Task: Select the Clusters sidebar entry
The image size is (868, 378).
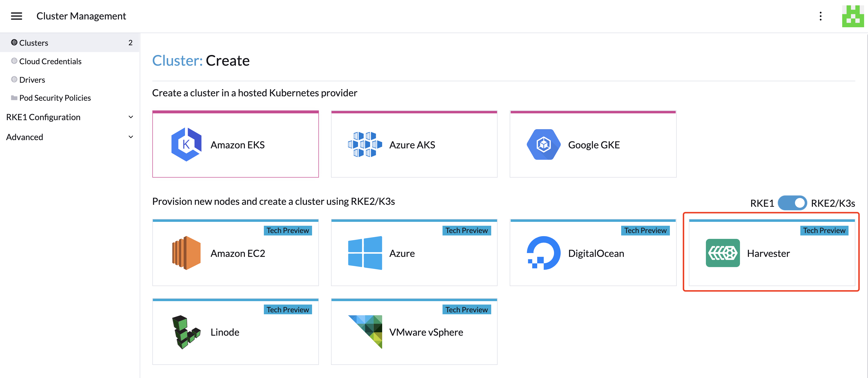Action: coord(70,43)
